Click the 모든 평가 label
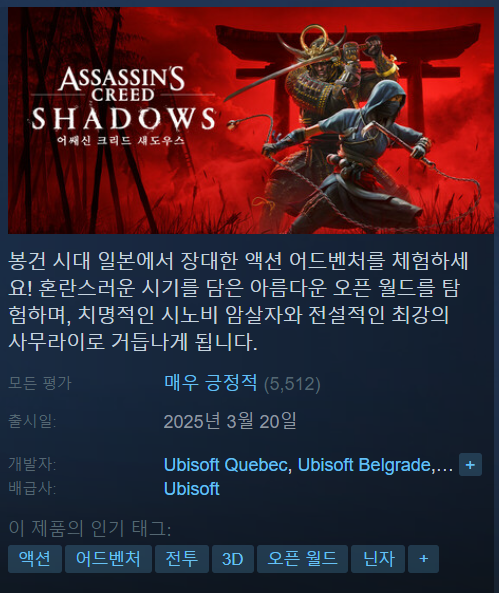499x593 pixels. point(40,383)
